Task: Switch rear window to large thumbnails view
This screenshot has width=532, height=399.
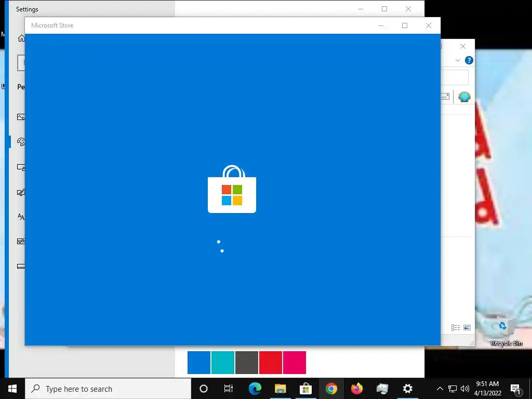Action: (467, 327)
